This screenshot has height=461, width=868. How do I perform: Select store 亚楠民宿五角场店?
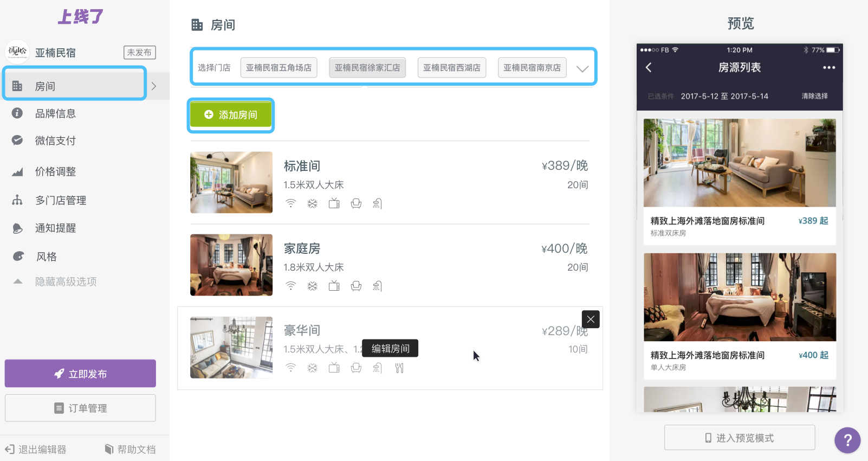click(278, 68)
